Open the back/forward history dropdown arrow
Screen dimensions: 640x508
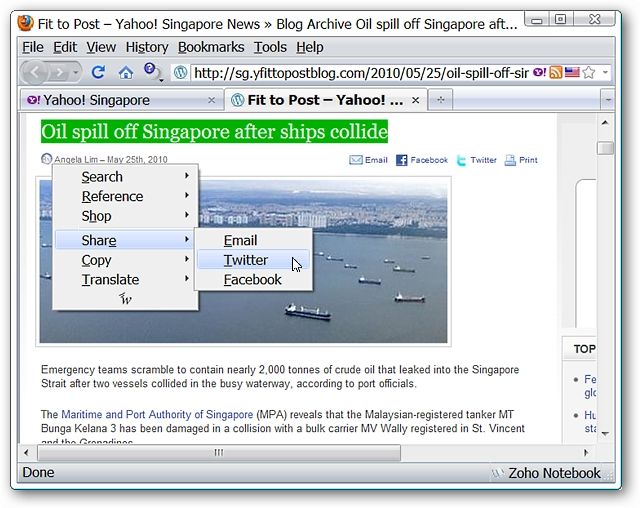pyautogui.click(x=76, y=73)
